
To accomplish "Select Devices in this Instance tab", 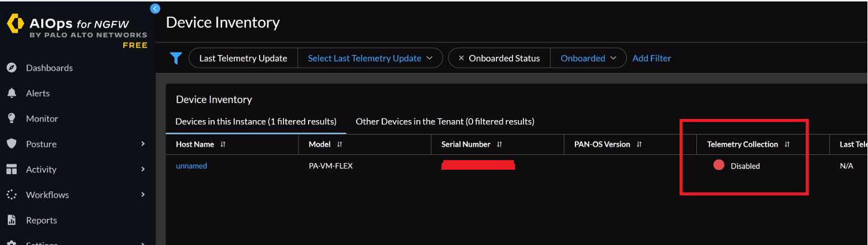I will click(255, 121).
